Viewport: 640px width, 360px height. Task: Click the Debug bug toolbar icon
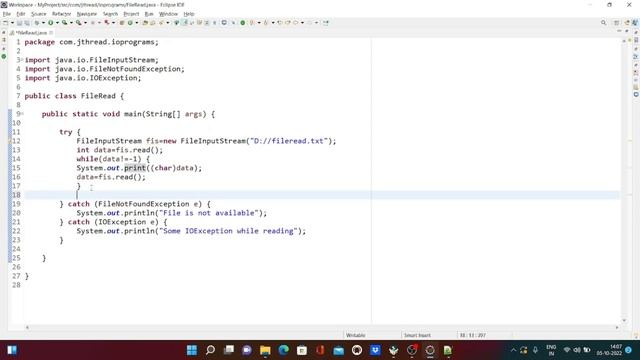click(37, 23)
